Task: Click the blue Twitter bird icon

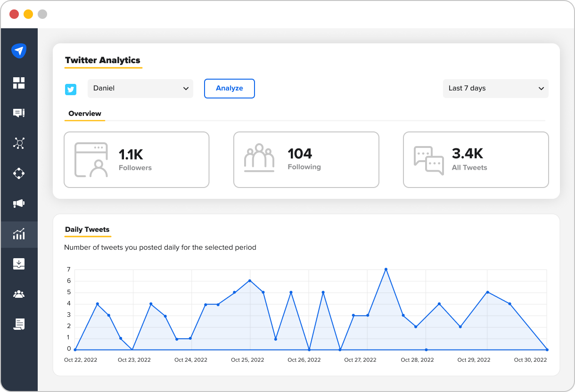Action: 71,89
